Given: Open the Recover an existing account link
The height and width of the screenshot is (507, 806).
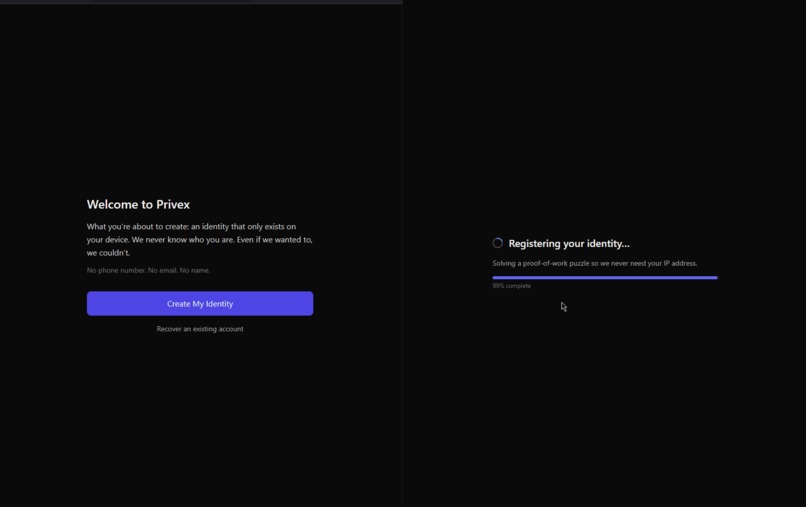Looking at the screenshot, I should coord(200,329).
